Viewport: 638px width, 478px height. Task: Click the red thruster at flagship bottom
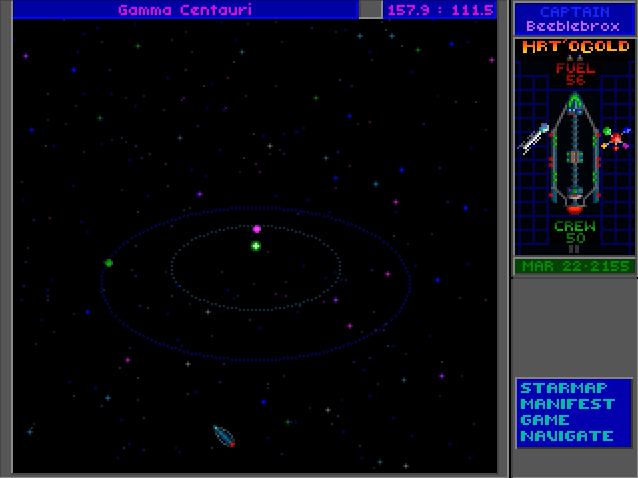tap(574, 209)
